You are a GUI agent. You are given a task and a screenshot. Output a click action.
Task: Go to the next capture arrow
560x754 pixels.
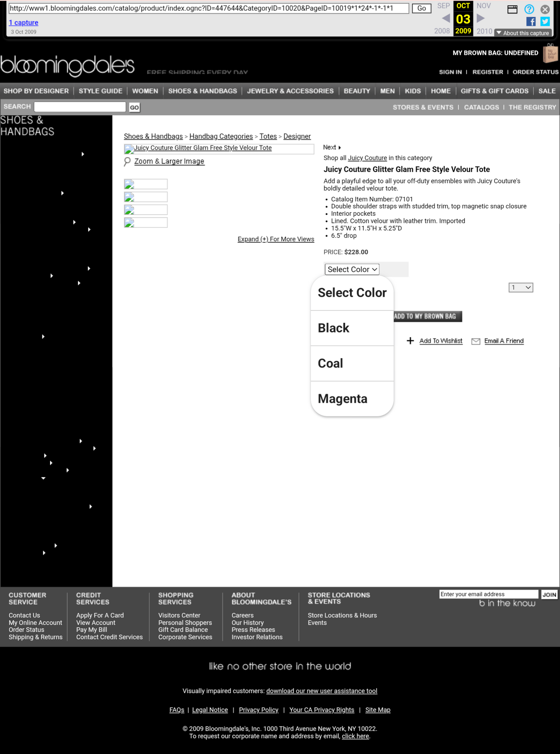click(x=481, y=18)
